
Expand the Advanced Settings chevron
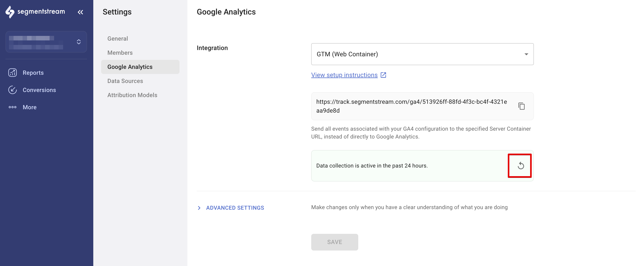[x=199, y=208]
